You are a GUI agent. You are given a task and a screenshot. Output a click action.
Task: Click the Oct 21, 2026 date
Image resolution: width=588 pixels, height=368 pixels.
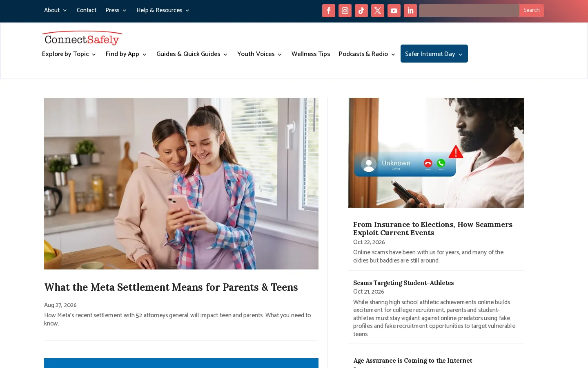click(x=368, y=292)
